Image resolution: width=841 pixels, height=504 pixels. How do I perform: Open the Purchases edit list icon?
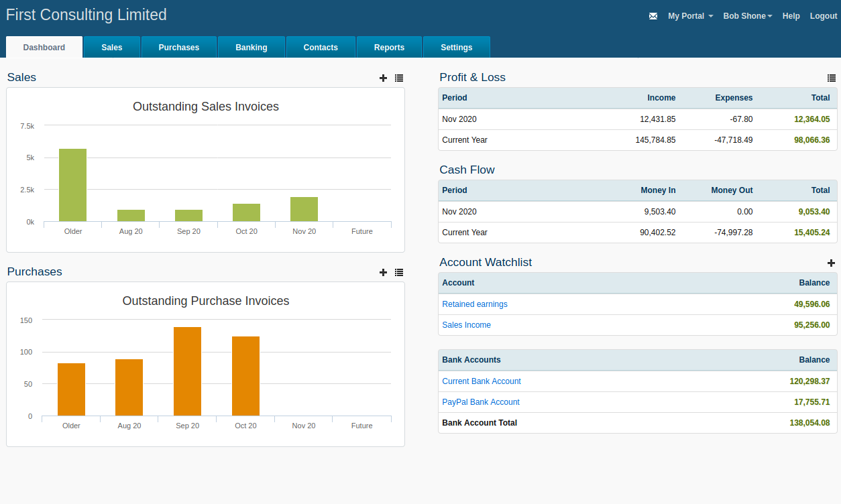[x=399, y=272]
